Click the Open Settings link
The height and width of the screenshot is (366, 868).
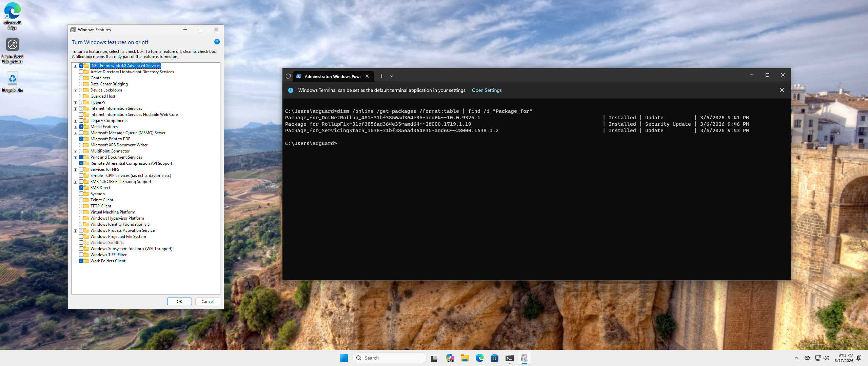(x=487, y=90)
